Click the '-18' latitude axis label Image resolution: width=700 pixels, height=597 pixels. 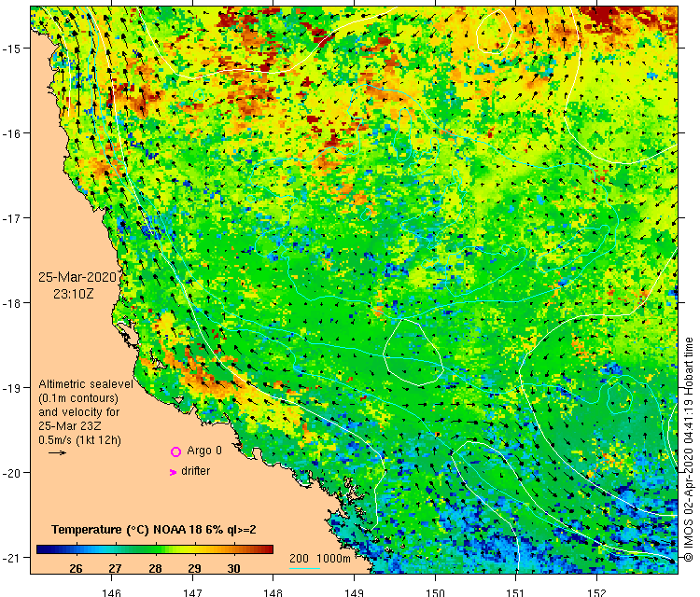pos(10,303)
